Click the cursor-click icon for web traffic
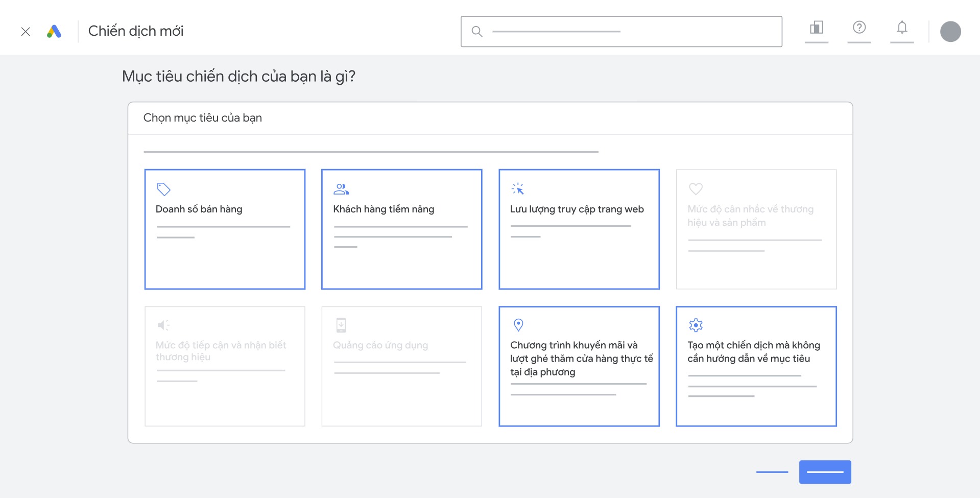 518,189
